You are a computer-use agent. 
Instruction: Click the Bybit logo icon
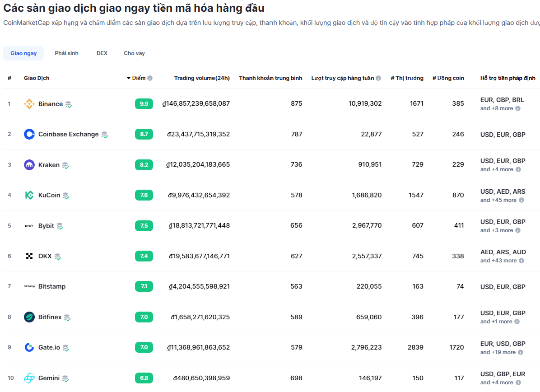click(29, 226)
